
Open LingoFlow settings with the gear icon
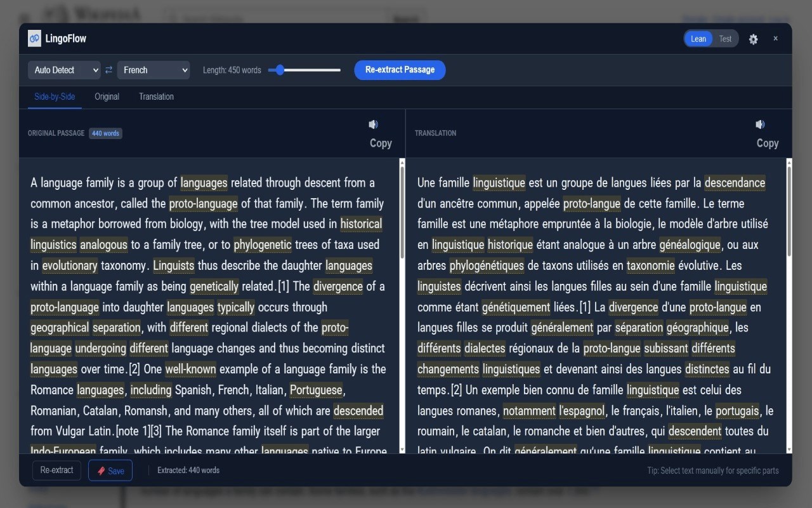pos(753,39)
